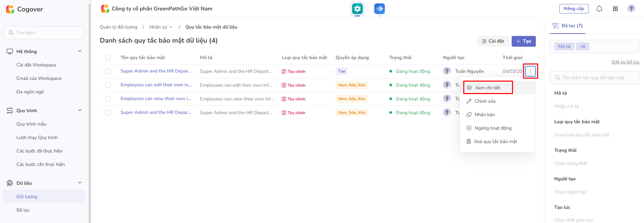Select Chỉnh sửa from context menu
Screen dimensions: 644x223
coord(498,101)
